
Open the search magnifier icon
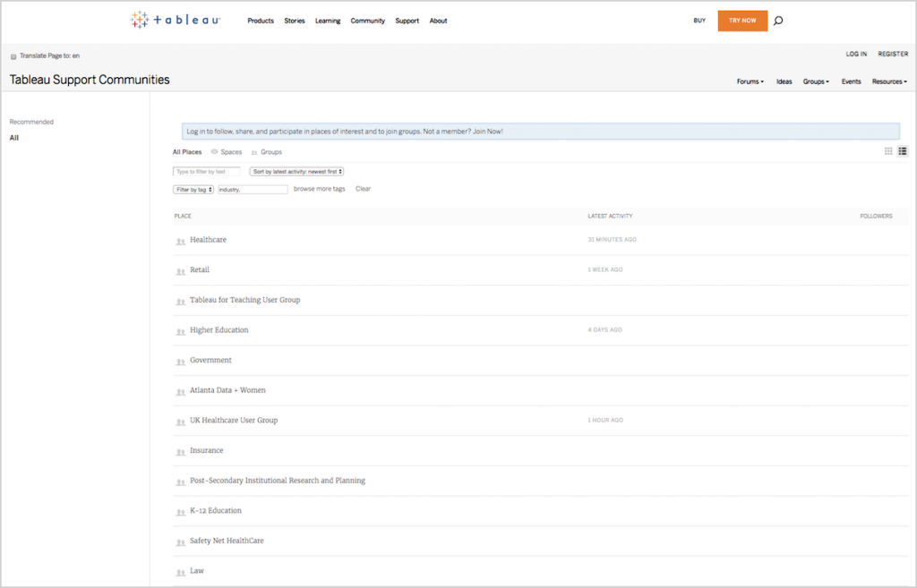tap(777, 21)
